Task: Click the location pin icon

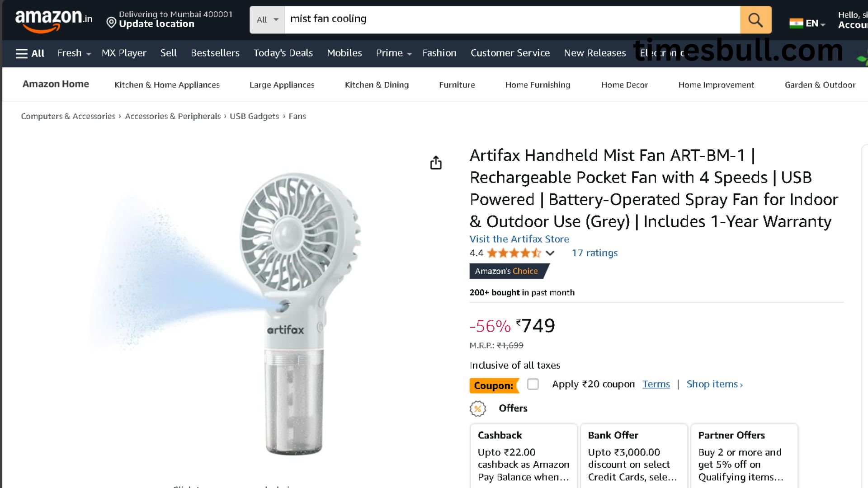Action: [x=111, y=22]
